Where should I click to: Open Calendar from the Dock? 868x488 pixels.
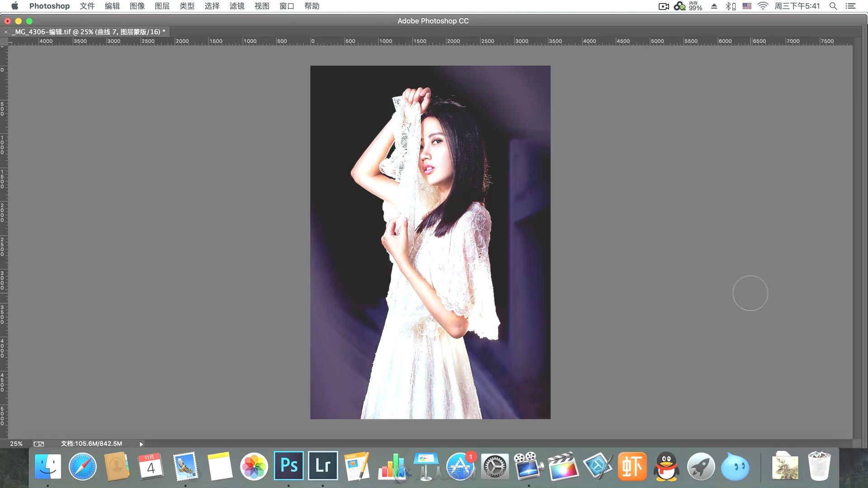point(151,466)
